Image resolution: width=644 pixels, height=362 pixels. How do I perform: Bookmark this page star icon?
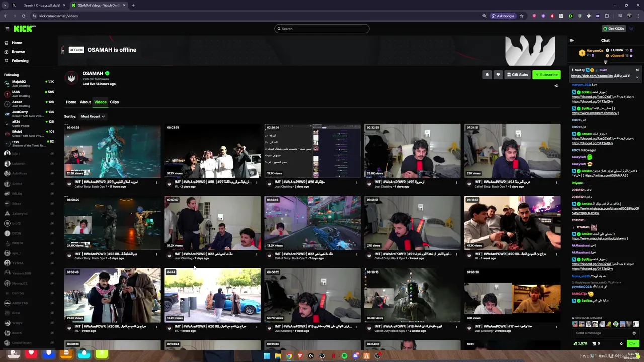pos(522,16)
